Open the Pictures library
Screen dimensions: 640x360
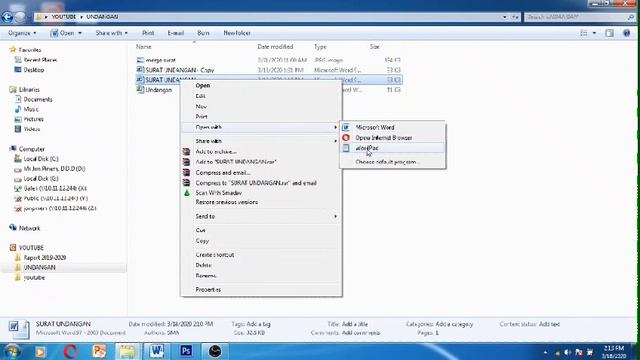pyautogui.click(x=33, y=119)
